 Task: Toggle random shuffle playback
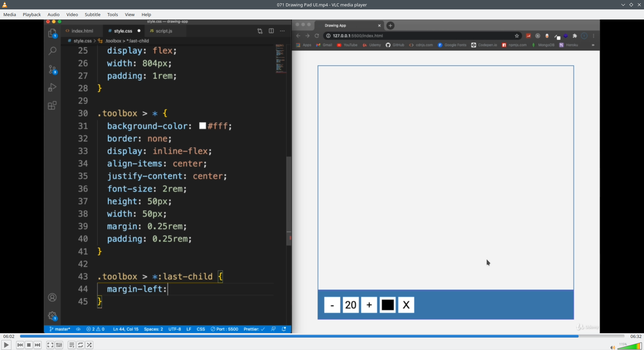(x=89, y=345)
